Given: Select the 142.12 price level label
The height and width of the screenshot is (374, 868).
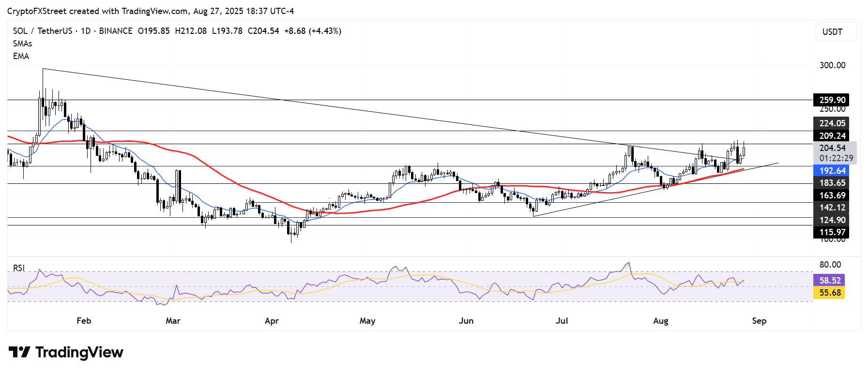Looking at the screenshot, I should coord(831,208).
